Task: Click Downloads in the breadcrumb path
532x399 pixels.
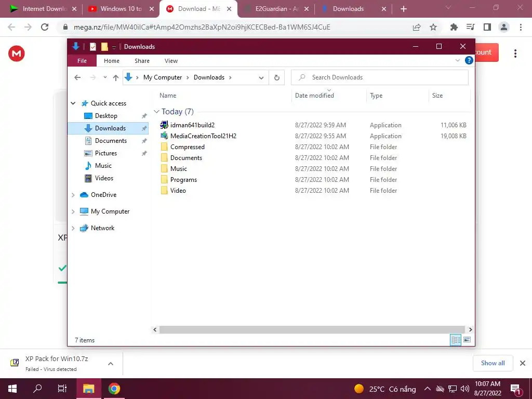Action: coord(209,77)
